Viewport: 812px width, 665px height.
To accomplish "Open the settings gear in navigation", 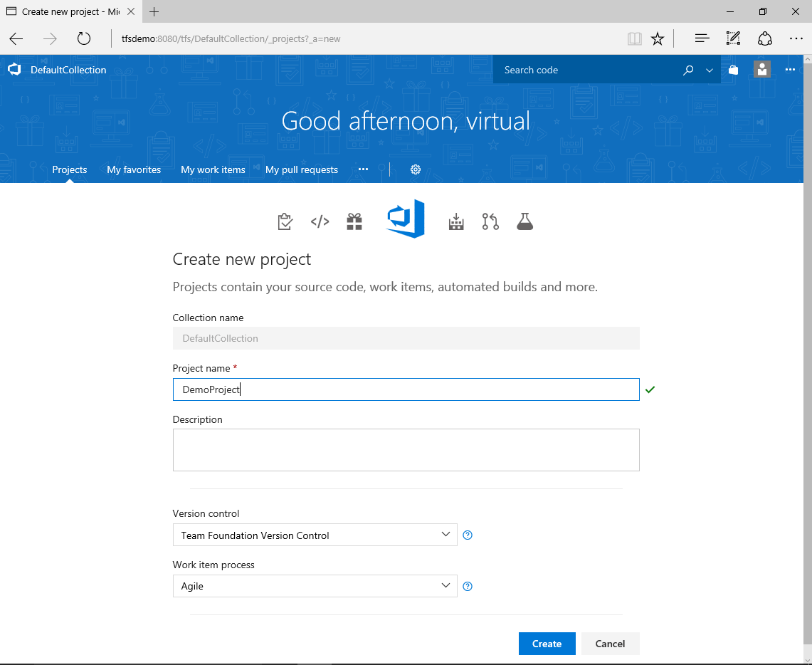I will pyautogui.click(x=416, y=169).
